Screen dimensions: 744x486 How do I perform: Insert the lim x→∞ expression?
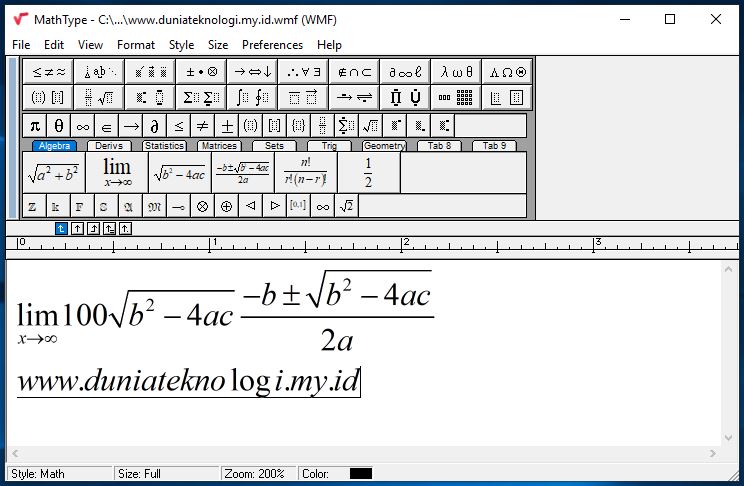(x=117, y=172)
